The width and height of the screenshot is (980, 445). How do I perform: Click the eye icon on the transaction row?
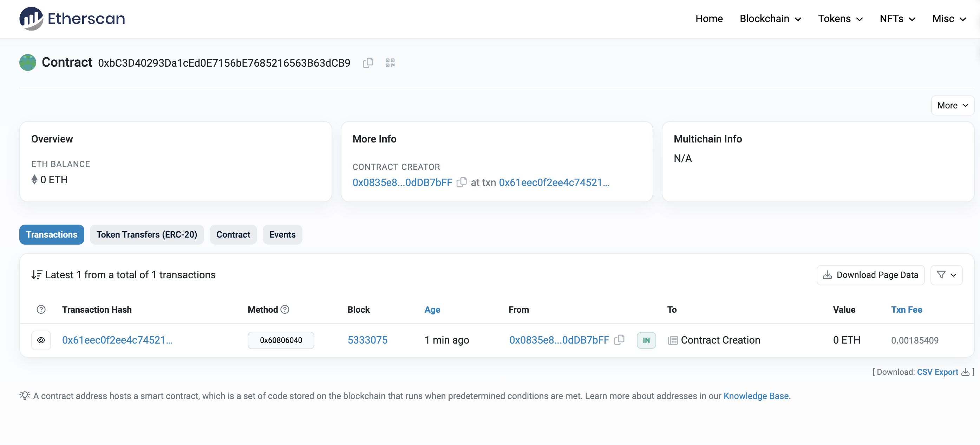[41, 339]
